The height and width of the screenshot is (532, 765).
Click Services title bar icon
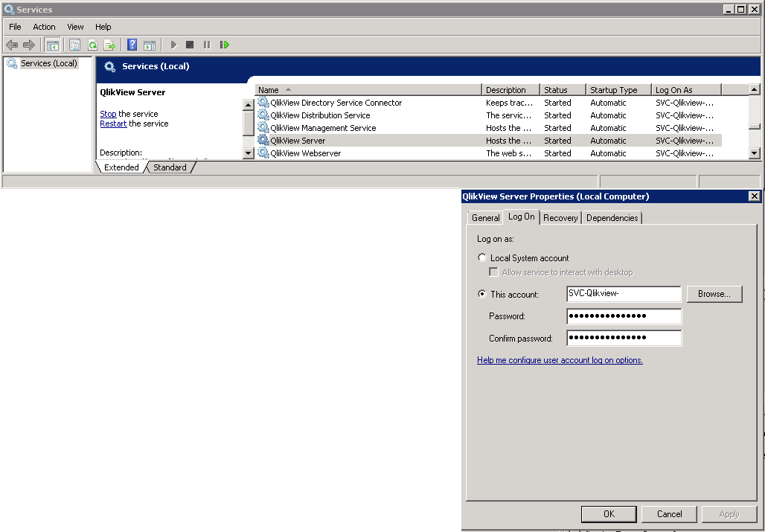tap(9, 9)
